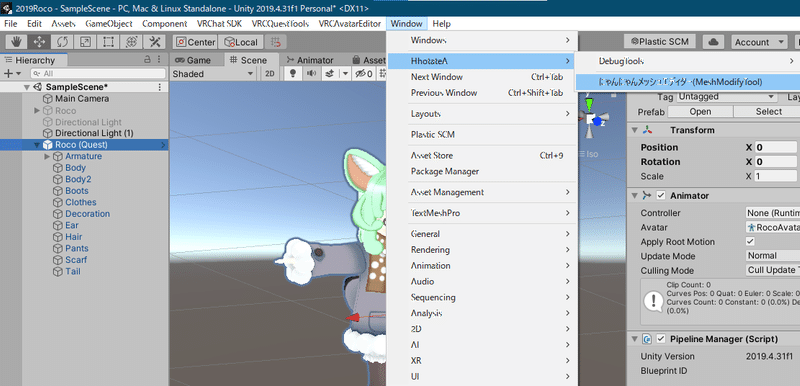
Task: Click the Hierarchy add plus button
Action: click(x=8, y=74)
